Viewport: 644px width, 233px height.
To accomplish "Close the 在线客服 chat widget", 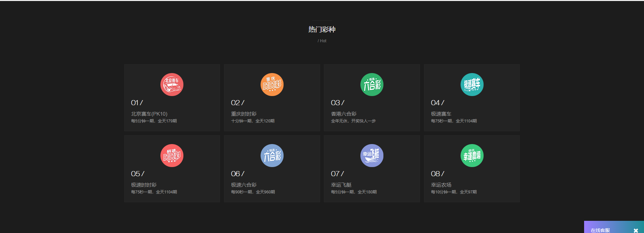I will click(636, 230).
